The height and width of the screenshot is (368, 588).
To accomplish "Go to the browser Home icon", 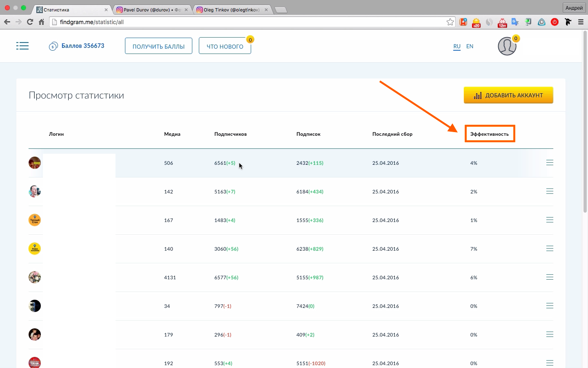I will pyautogui.click(x=41, y=22).
